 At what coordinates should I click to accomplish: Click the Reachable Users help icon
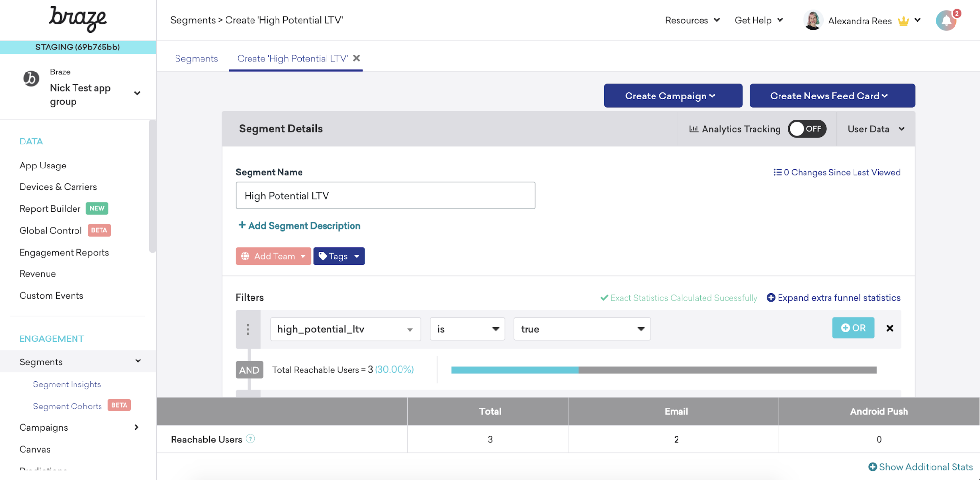click(251, 439)
